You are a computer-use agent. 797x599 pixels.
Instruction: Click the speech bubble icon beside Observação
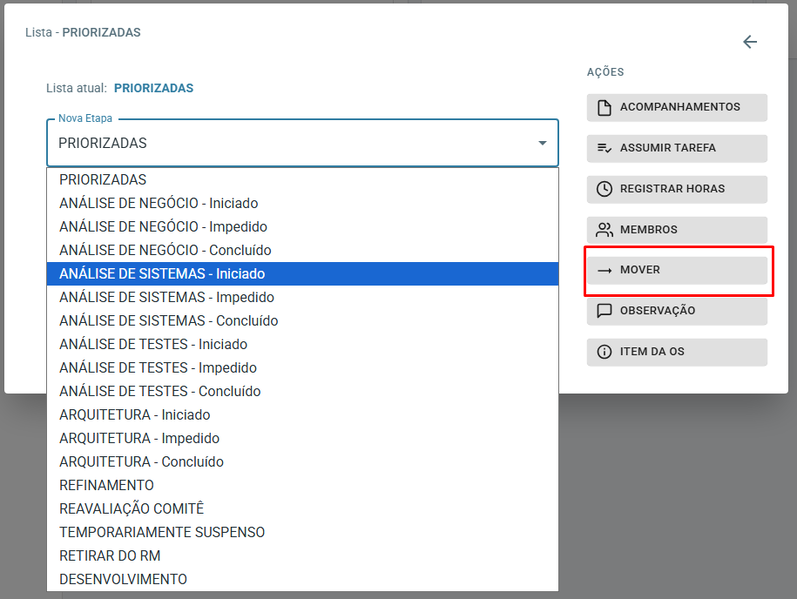(x=604, y=311)
